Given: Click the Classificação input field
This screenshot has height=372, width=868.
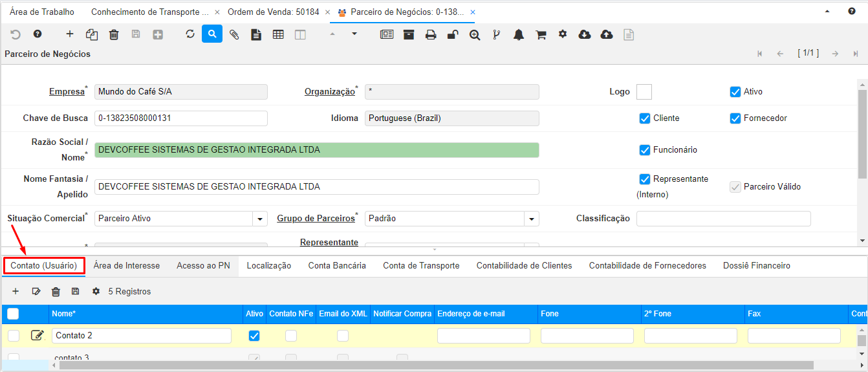Looking at the screenshot, I should pyautogui.click(x=724, y=219).
